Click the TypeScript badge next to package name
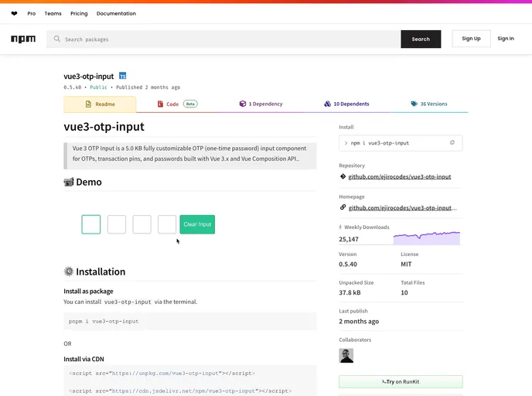 coord(122,76)
